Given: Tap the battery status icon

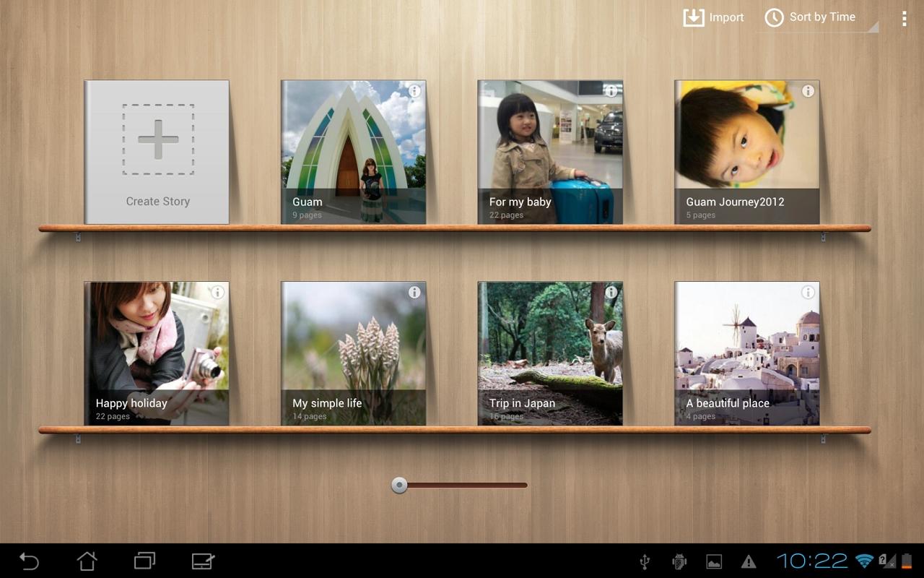Looking at the screenshot, I should point(907,561).
